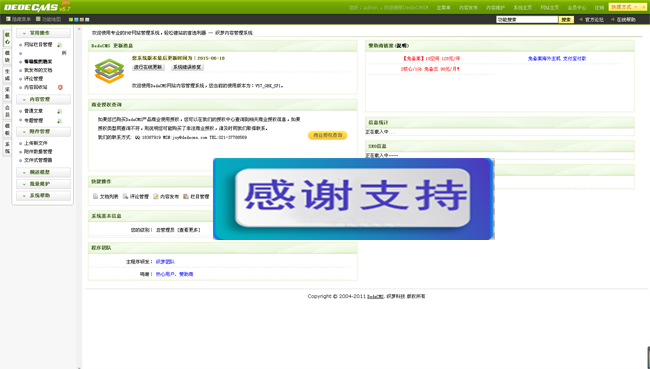Image resolution: width=650 pixels, height=369 pixels.
Task: Click the hide-menu icon in dark toolbar
Action: [8, 19]
